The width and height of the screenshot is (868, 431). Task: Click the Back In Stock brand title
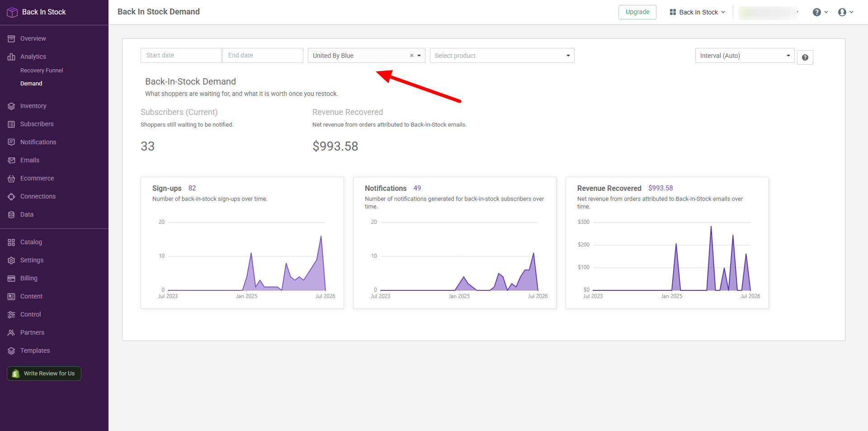point(44,12)
